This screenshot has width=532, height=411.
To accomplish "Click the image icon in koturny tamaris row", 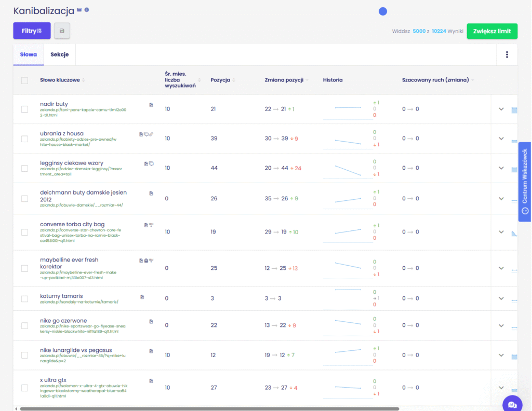I will pyautogui.click(x=142, y=297).
